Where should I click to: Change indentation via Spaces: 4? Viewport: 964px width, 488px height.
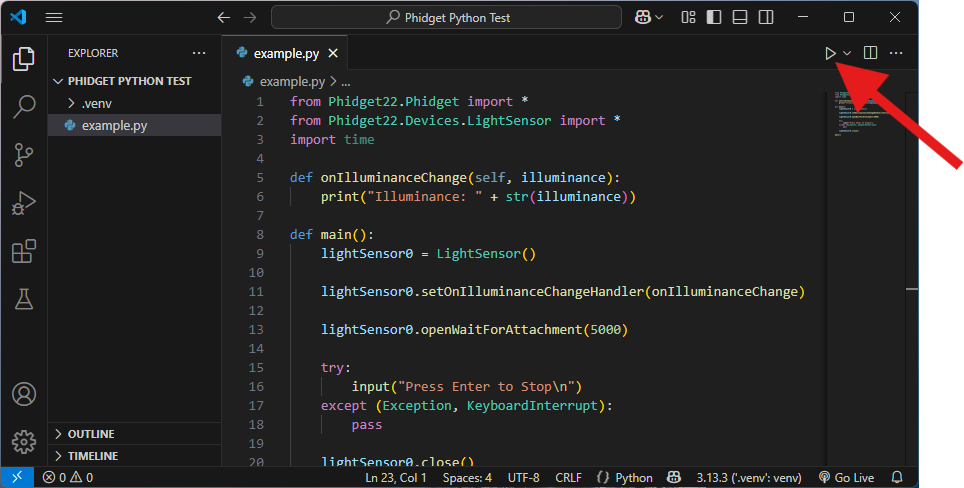click(467, 478)
